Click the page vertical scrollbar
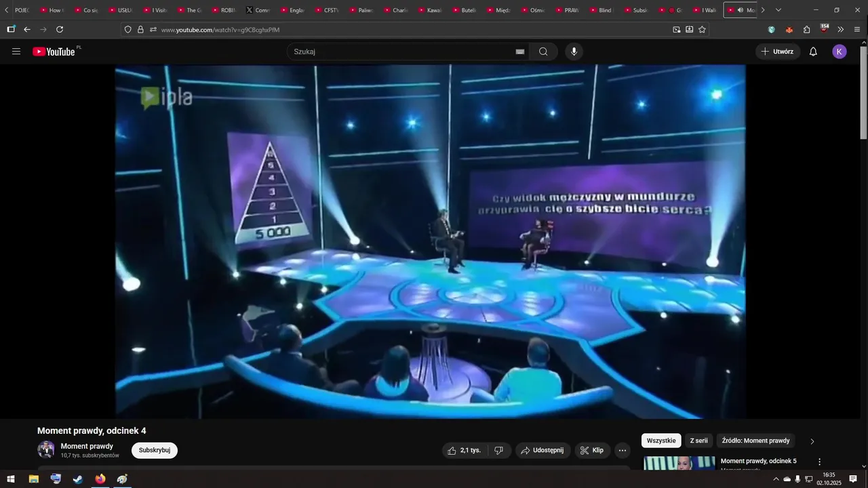 point(863,94)
